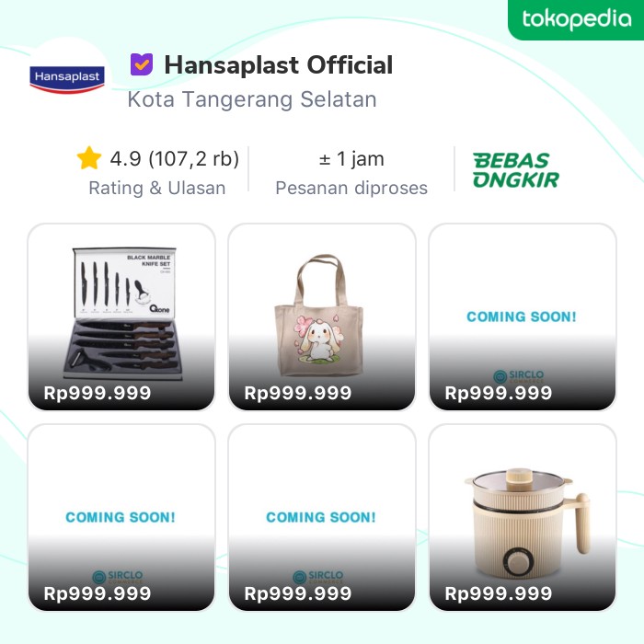Open Hansaplast Official store name
The image size is (644, 644).
tap(279, 65)
